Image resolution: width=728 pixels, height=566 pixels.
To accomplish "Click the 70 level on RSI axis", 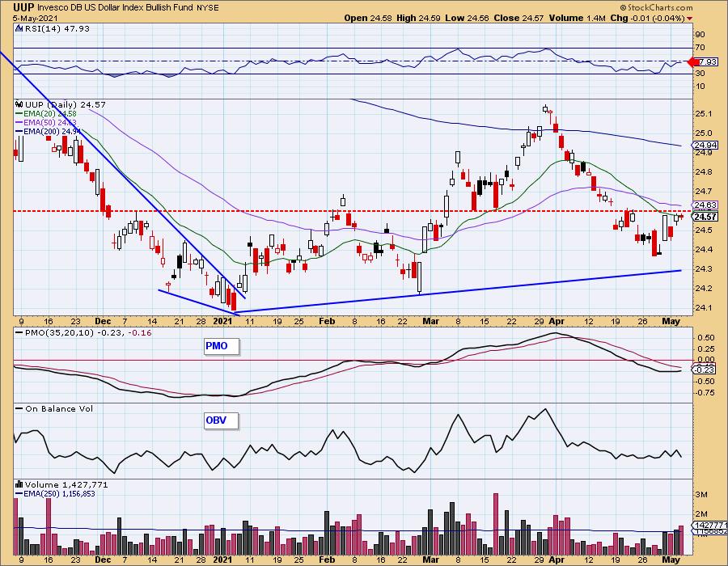I will pyautogui.click(x=700, y=48).
